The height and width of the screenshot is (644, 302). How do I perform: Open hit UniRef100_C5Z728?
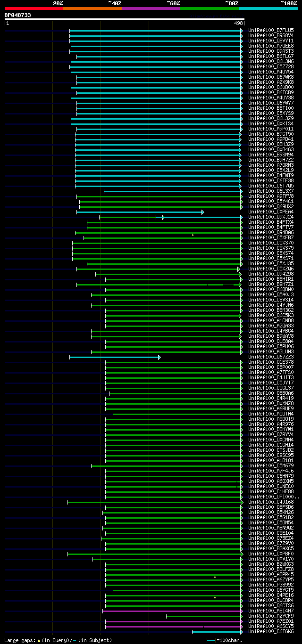pyautogui.click(x=271, y=67)
